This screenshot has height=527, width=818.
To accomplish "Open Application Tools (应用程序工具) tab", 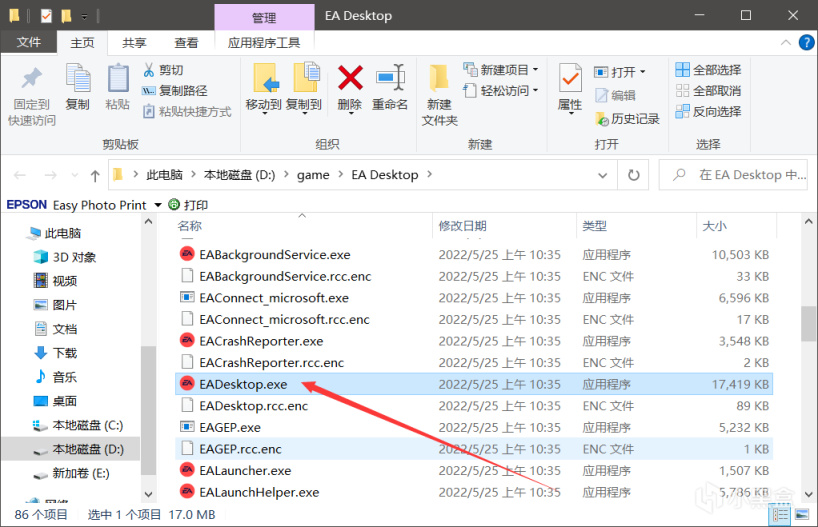I will click(264, 43).
